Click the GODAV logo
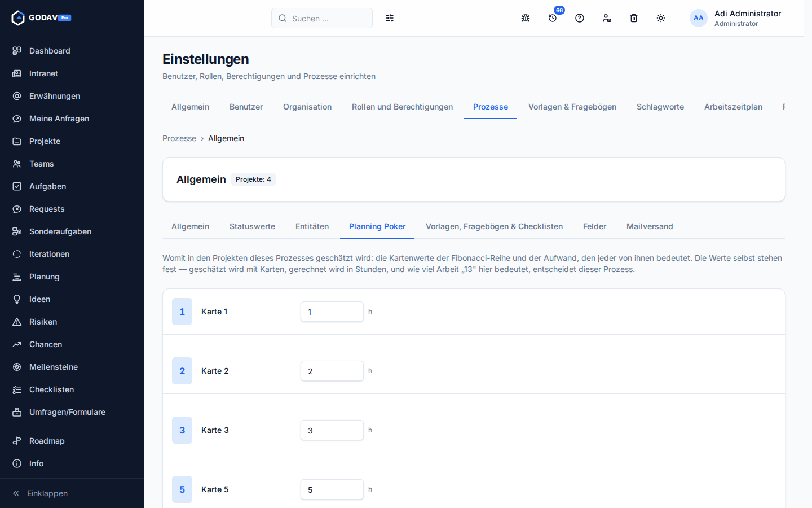The image size is (812, 508). click(x=41, y=18)
